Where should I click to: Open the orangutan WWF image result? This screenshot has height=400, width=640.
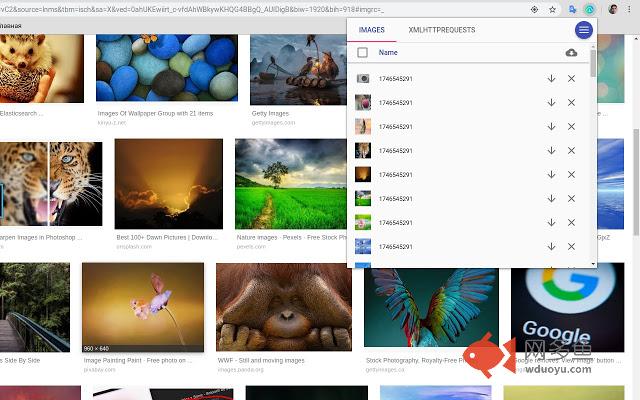click(x=284, y=307)
